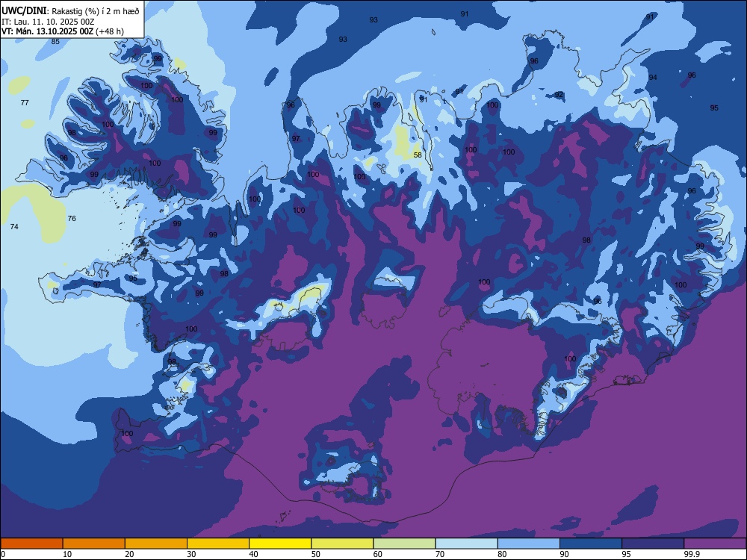Select the humidity value 92 on the map
747x560 pixels.
click(559, 95)
